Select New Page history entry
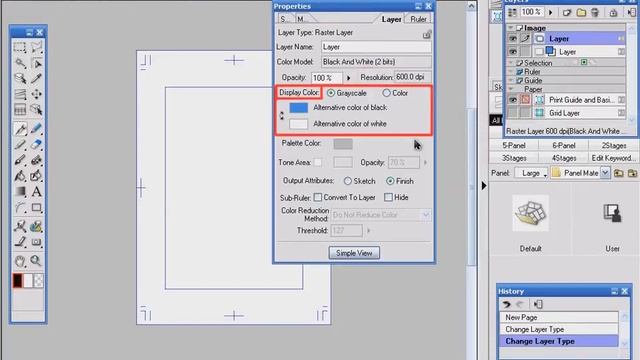Image resolution: width=640 pixels, height=360 pixels. 558,317
